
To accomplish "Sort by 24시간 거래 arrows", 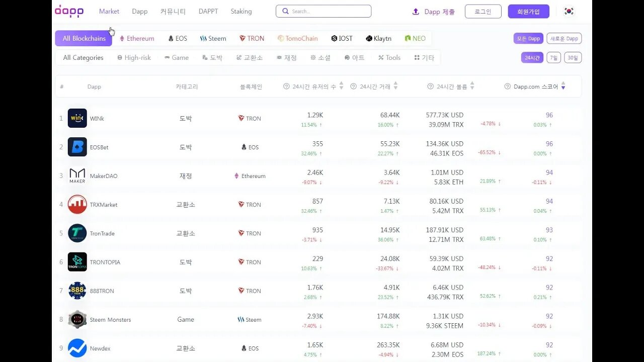I will pos(395,86).
